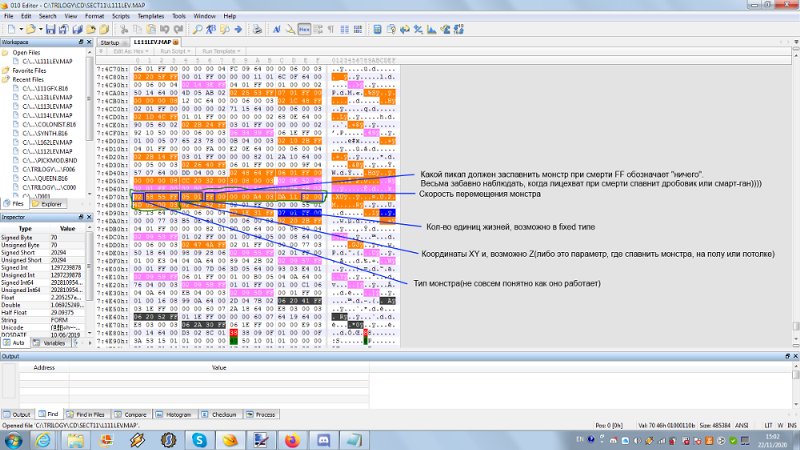
Task: Close the Inspector panel
Action: point(89,217)
